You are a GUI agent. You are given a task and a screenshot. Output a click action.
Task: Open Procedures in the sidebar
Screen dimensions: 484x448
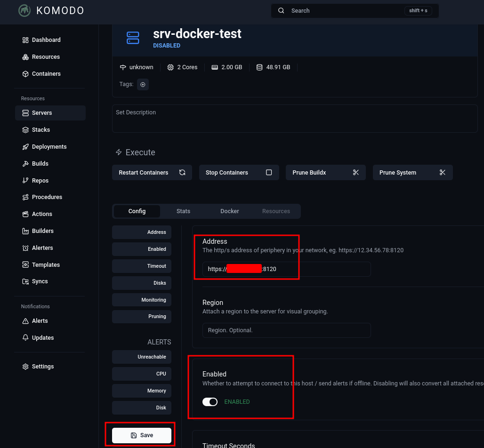(42, 197)
